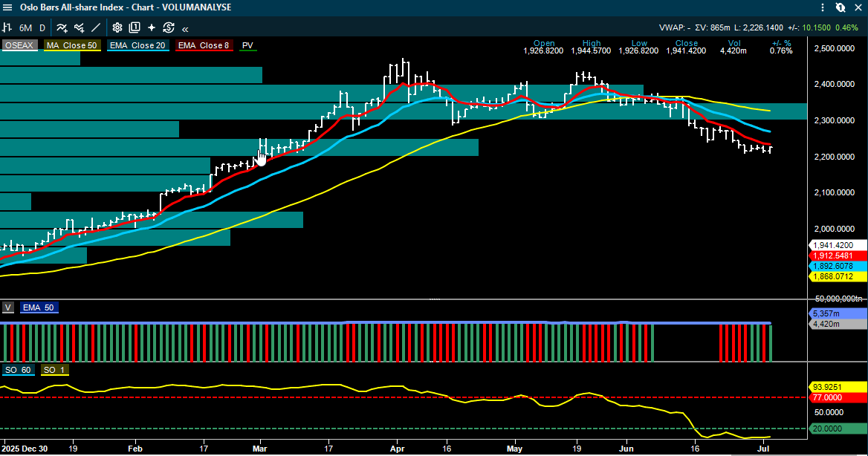Click the green 20.0000 level tag
Image resolution: width=868 pixels, height=456 pixels.
tap(836, 429)
